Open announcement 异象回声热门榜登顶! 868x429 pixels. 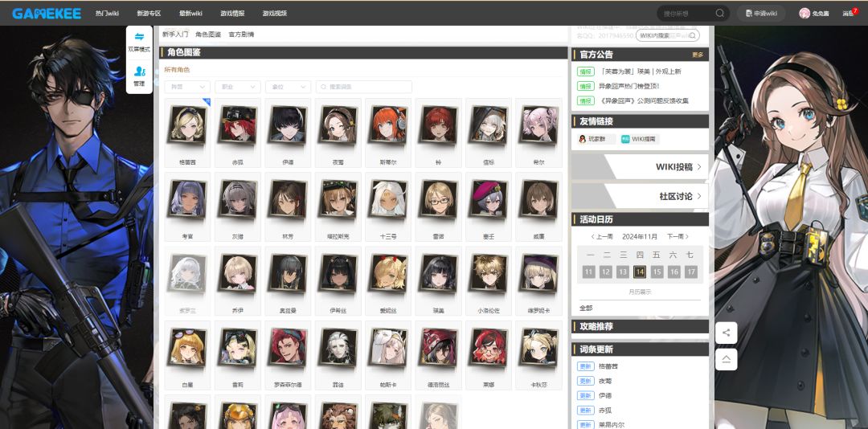[628, 86]
